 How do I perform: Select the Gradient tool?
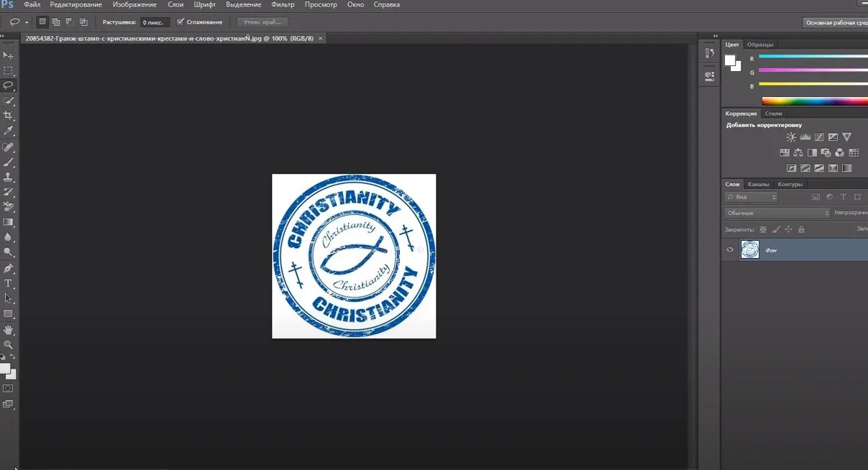click(9, 222)
